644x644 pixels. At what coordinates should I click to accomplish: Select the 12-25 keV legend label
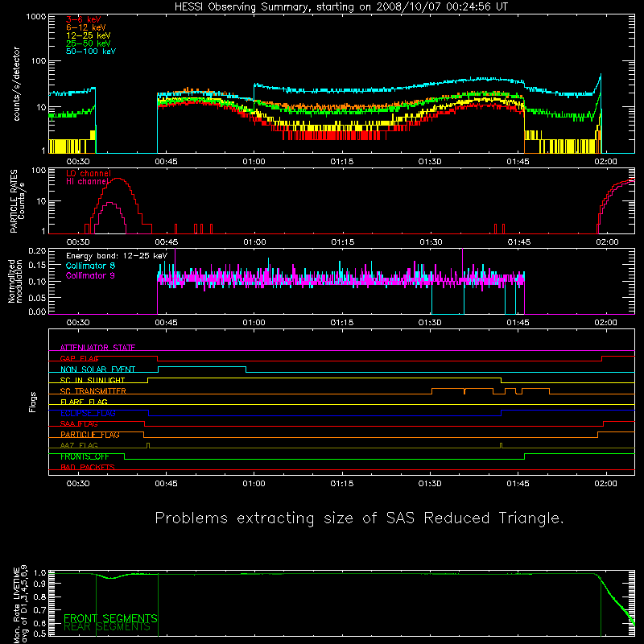click(x=89, y=35)
